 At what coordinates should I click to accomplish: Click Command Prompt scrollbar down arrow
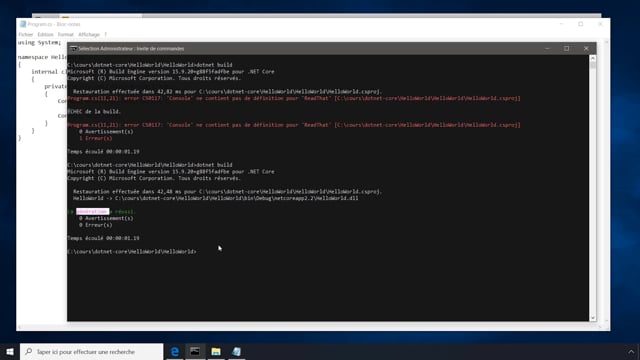tap(593, 318)
